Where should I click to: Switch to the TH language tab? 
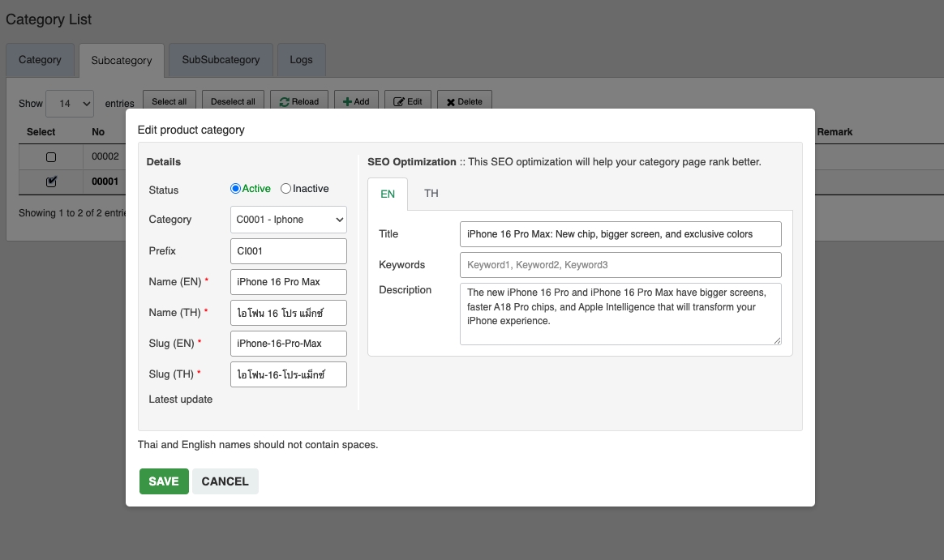point(431,194)
